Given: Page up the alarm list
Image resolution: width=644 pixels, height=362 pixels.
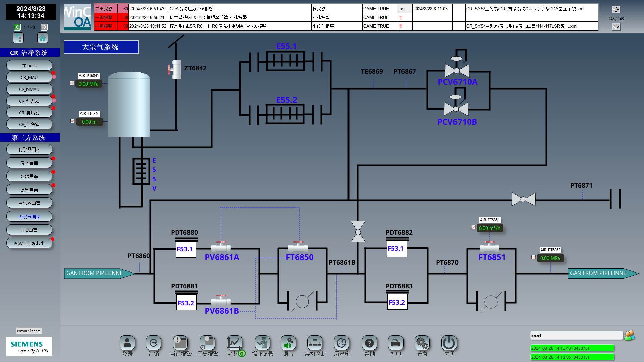Looking at the screenshot, I should point(616,9).
